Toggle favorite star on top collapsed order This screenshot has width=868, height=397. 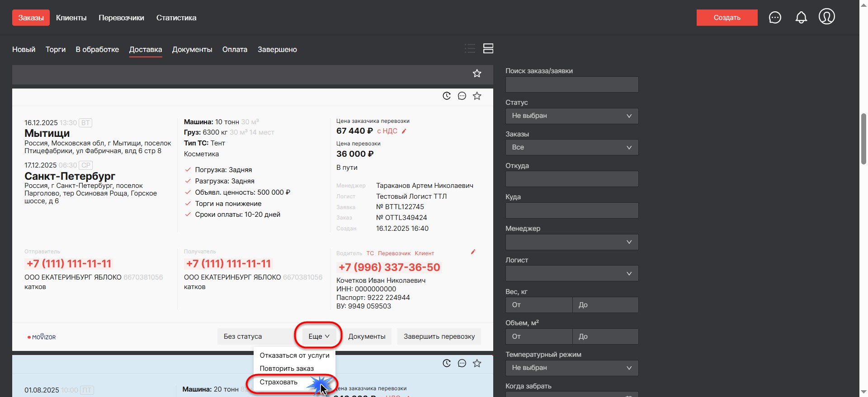pyautogui.click(x=477, y=73)
